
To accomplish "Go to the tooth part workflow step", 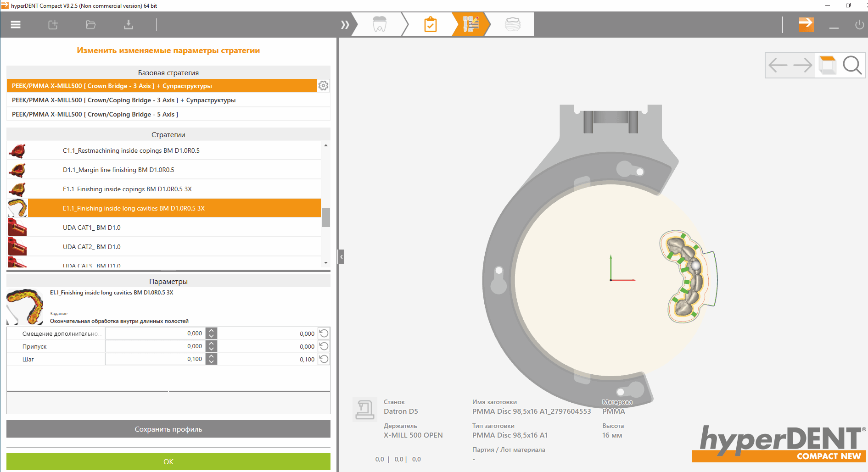I will point(380,24).
